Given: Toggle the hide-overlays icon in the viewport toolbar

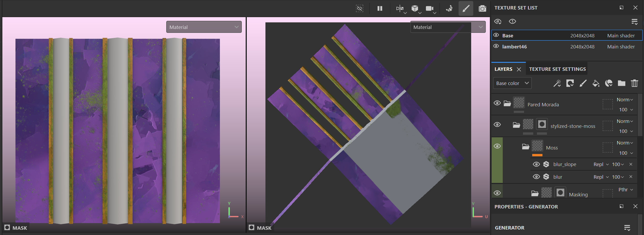Looking at the screenshot, I should pyautogui.click(x=359, y=8).
